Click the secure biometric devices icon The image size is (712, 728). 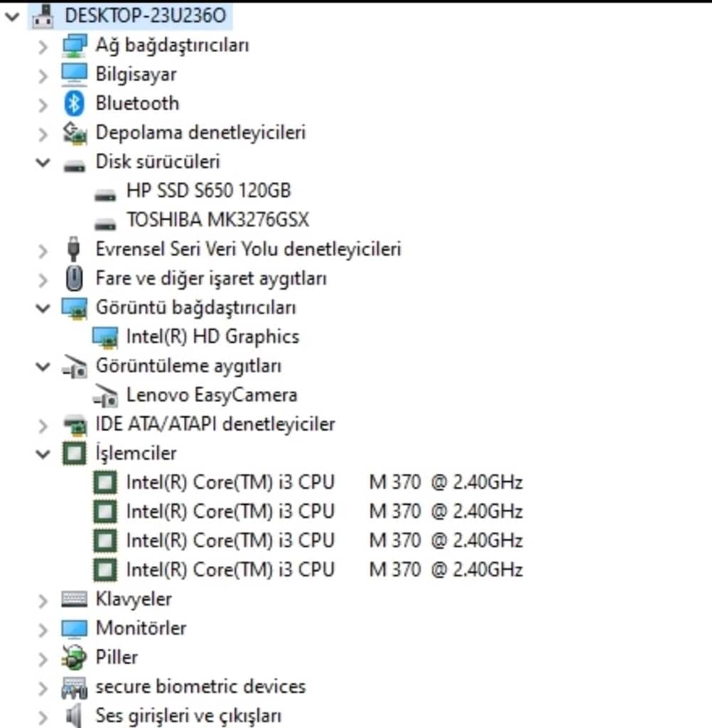[x=75, y=687]
